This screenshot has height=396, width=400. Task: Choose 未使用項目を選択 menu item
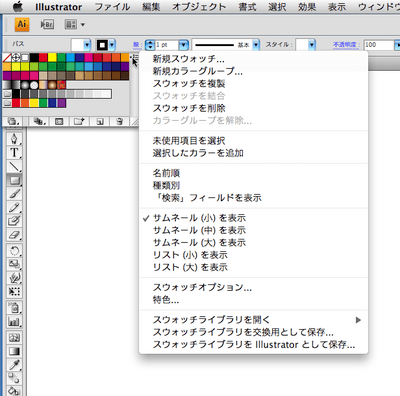click(x=254, y=141)
